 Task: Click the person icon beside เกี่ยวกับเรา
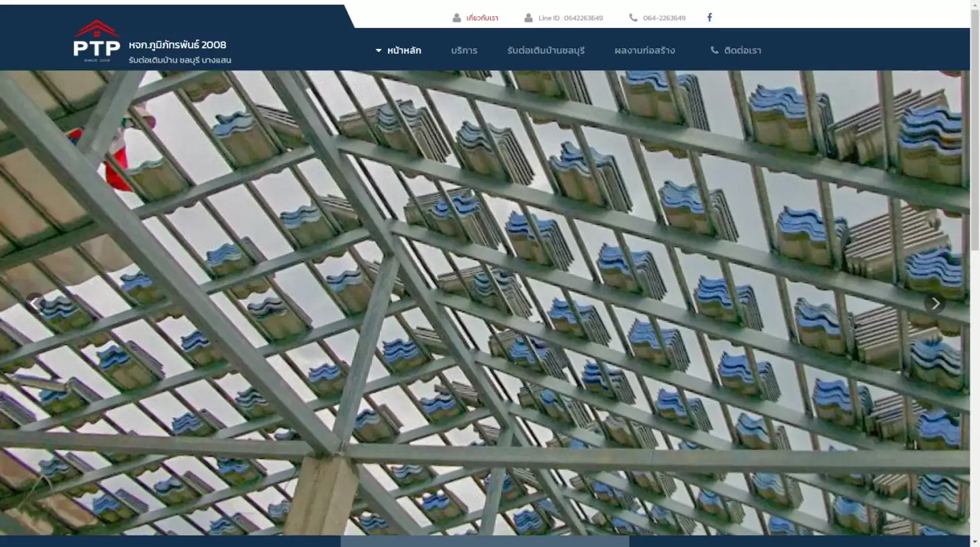coord(457,18)
